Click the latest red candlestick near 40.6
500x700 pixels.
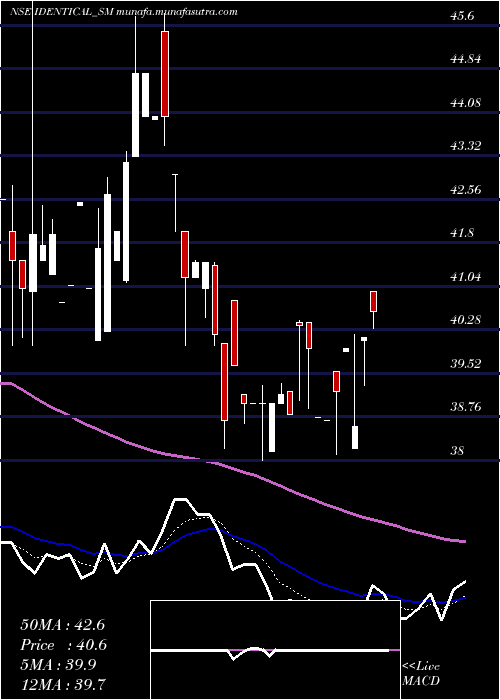coord(374,301)
